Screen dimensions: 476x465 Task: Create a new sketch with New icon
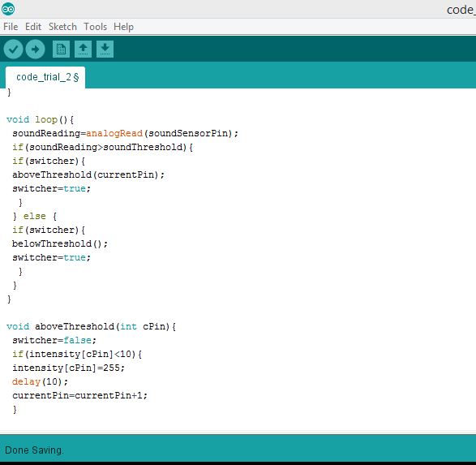tap(61, 49)
